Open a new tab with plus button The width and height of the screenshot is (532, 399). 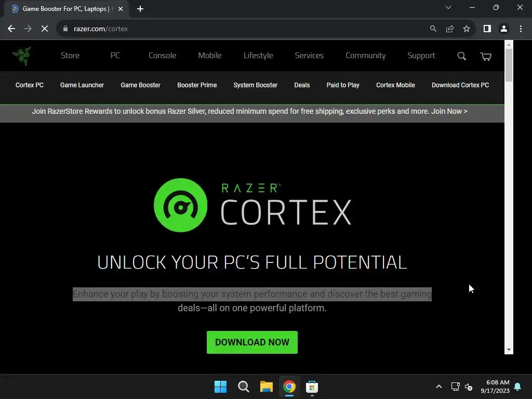click(x=140, y=9)
